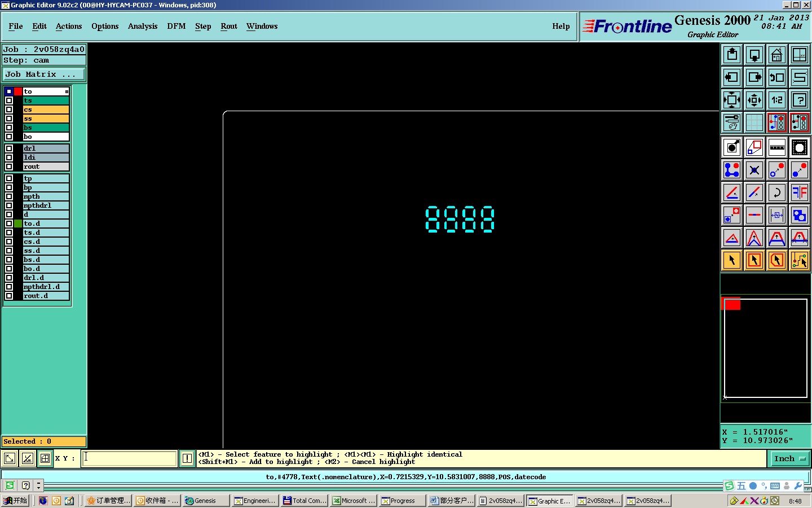Open the Rout menu
Viewport: 812px width, 508px height.
coord(229,26)
